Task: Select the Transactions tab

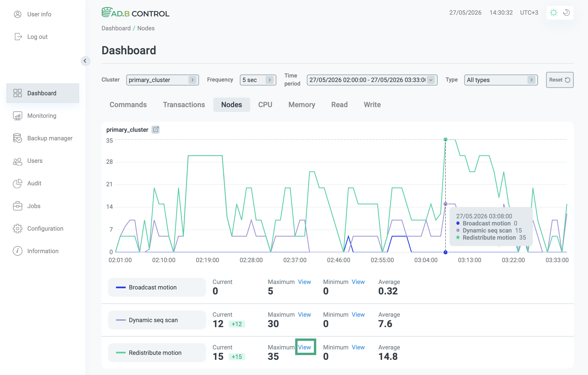Action: pyautogui.click(x=184, y=105)
